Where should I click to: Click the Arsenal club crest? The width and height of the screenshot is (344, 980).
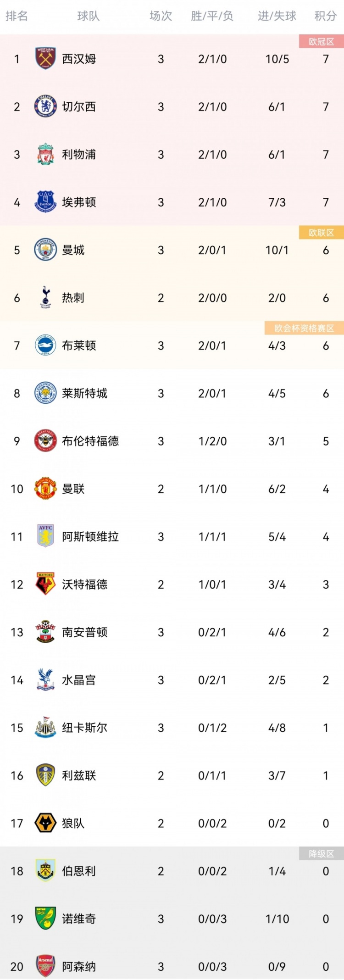[x=45, y=966]
